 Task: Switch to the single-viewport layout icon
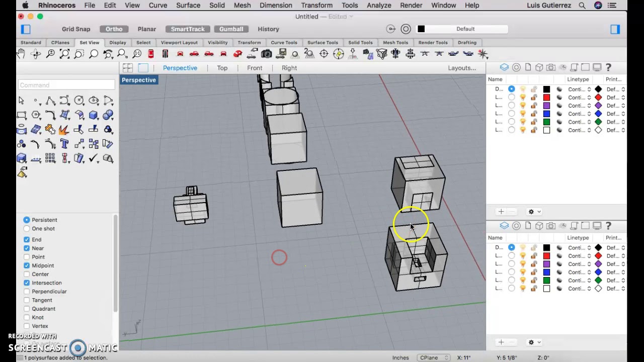[143, 68]
